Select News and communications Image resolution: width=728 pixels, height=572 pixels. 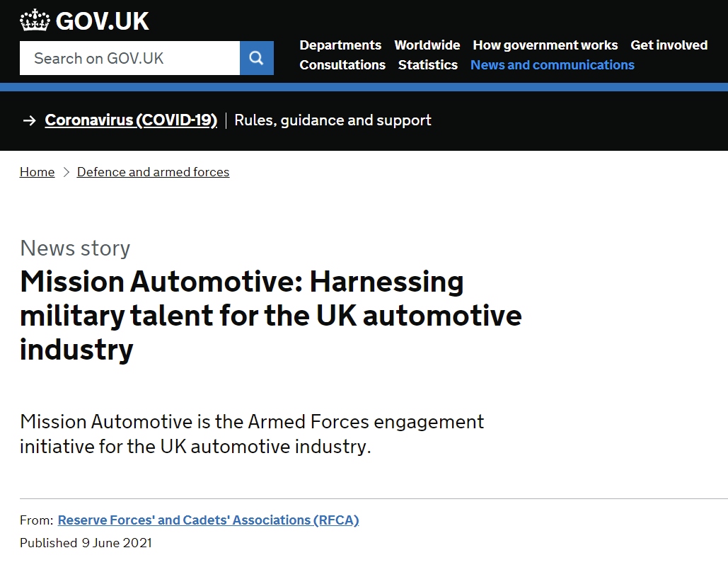[552, 64]
